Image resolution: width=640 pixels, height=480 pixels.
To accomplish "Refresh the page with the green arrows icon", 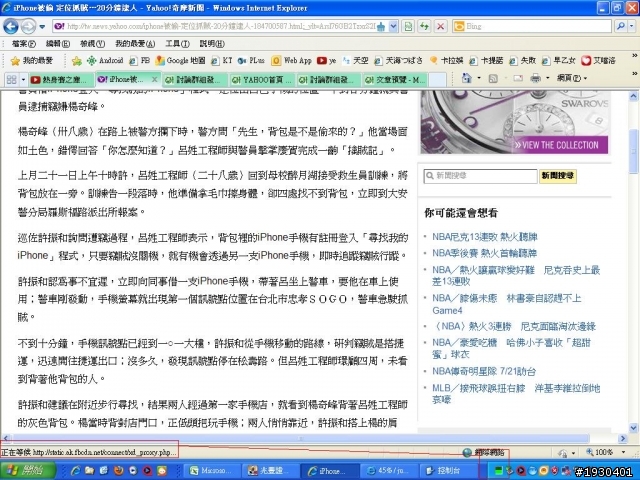I will [424, 27].
